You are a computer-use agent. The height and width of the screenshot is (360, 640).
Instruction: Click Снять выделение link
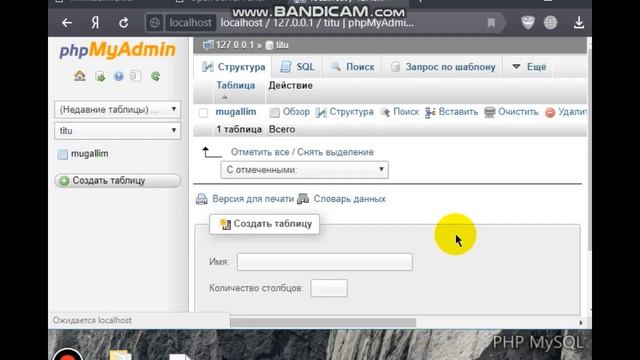point(335,152)
